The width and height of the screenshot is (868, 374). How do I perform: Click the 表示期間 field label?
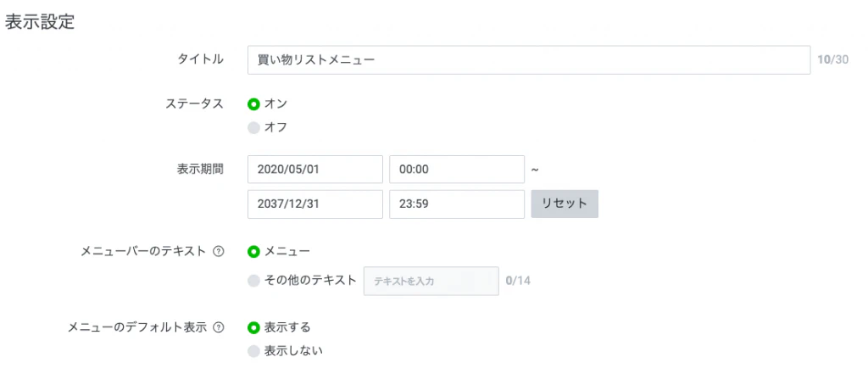(194, 168)
